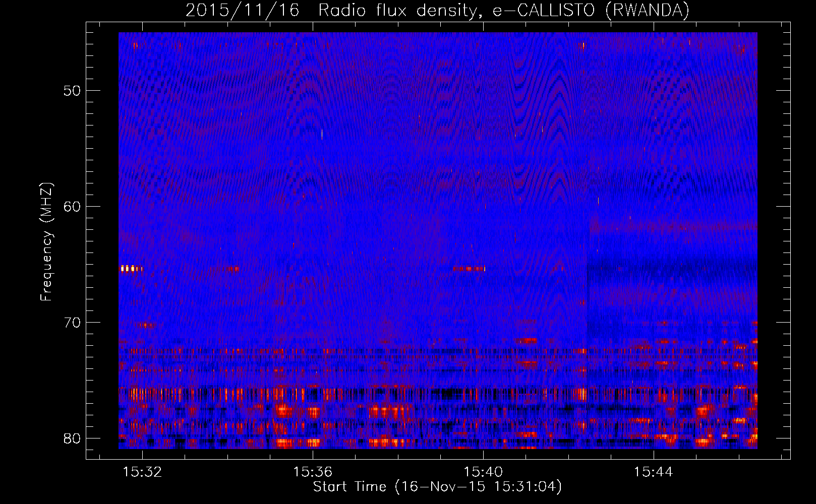Image resolution: width=816 pixels, height=504 pixels.
Task: Click the 60 MHz frequency tick label
Action: tap(72, 207)
